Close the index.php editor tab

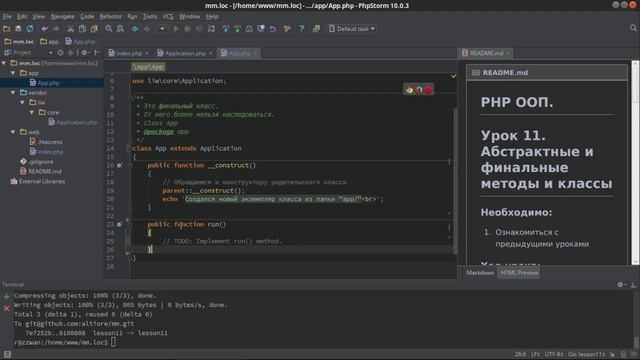tap(147, 53)
